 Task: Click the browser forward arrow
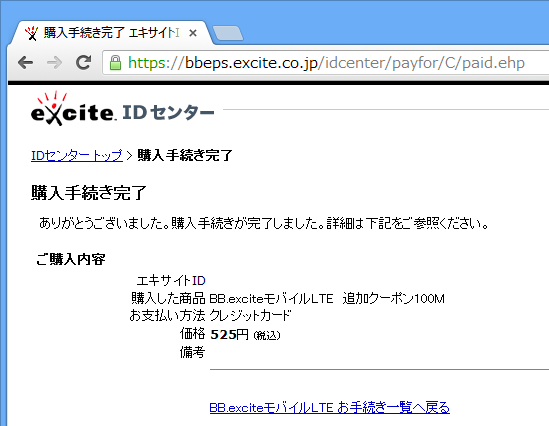54,63
